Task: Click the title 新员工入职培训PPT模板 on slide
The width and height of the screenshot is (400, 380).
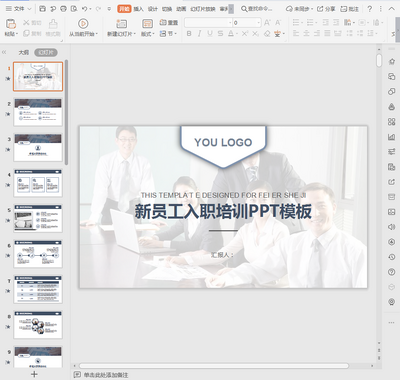Action: coord(223,212)
